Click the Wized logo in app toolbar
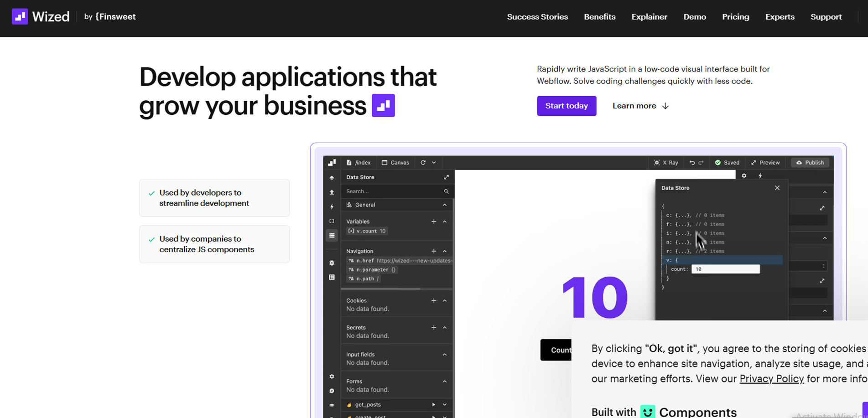The image size is (868, 418). click(332, 162)
